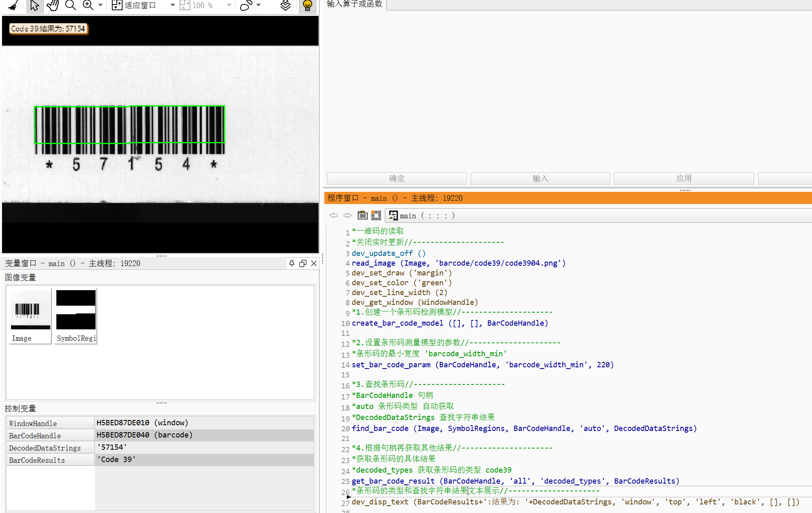Select the arrow pointer tool
Image resolution: width=812 pixels, height=513 pixels.
pyautogui.click(x=35, y=5)
